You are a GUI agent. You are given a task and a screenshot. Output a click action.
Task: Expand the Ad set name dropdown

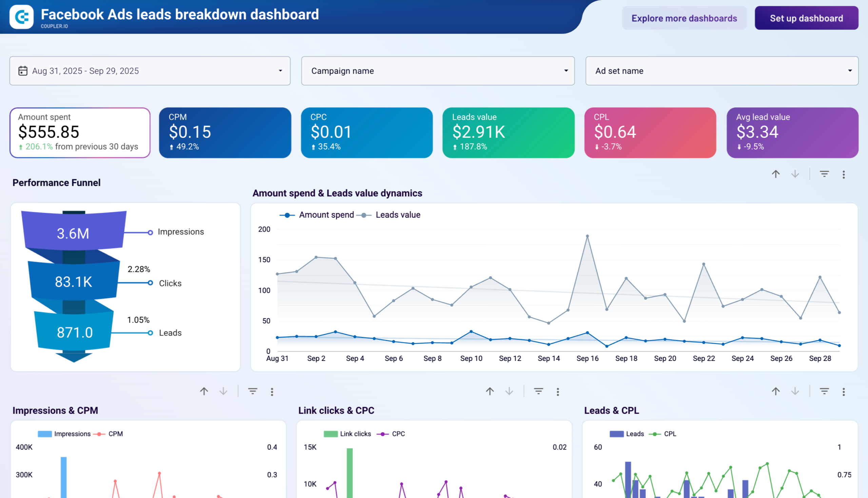(722, 71)
